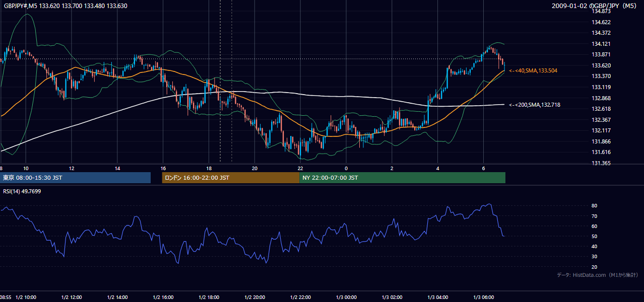This screenshot has width=644, height=302.
Task: Click the 1/3 00:00 time label
Action: 346,297
